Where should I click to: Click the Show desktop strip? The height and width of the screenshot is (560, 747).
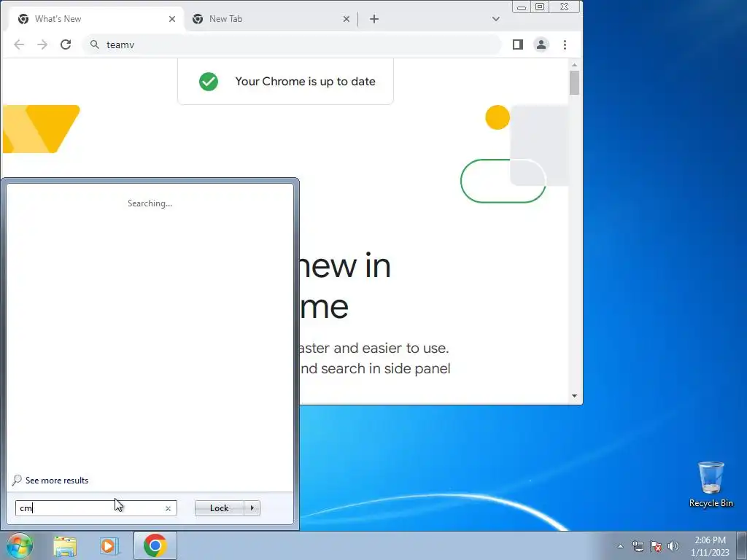[x=742, y=546]
